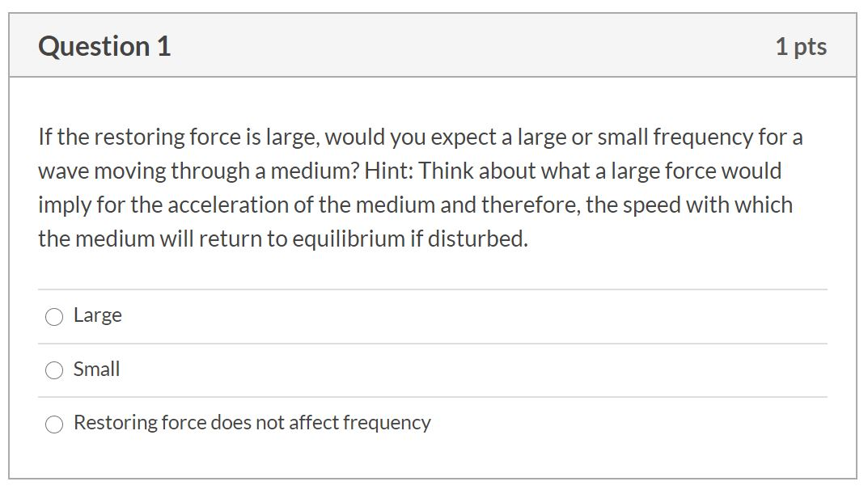
Task: Click the "Small" option label
Action: [95, 369]
